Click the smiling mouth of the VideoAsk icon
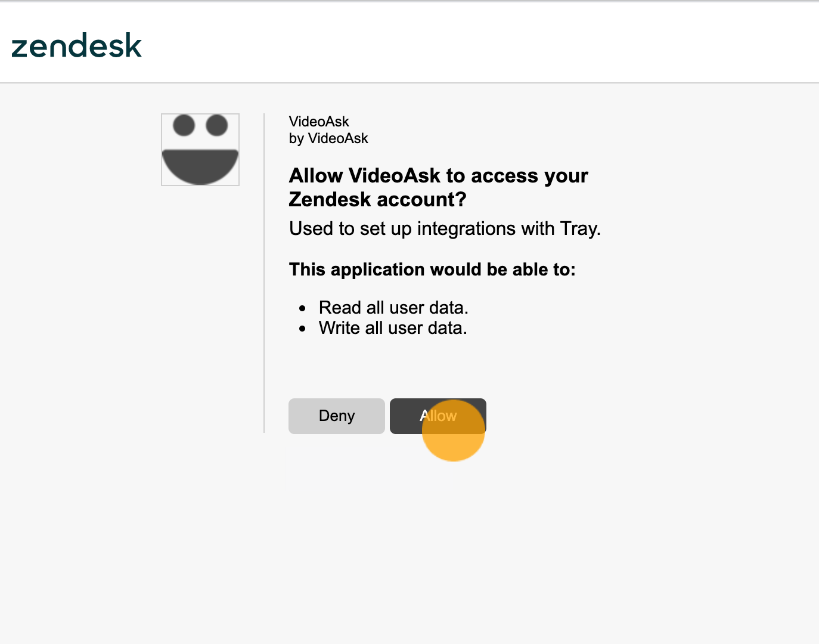Viewport: 819px width, 644px height. [200, 166]
